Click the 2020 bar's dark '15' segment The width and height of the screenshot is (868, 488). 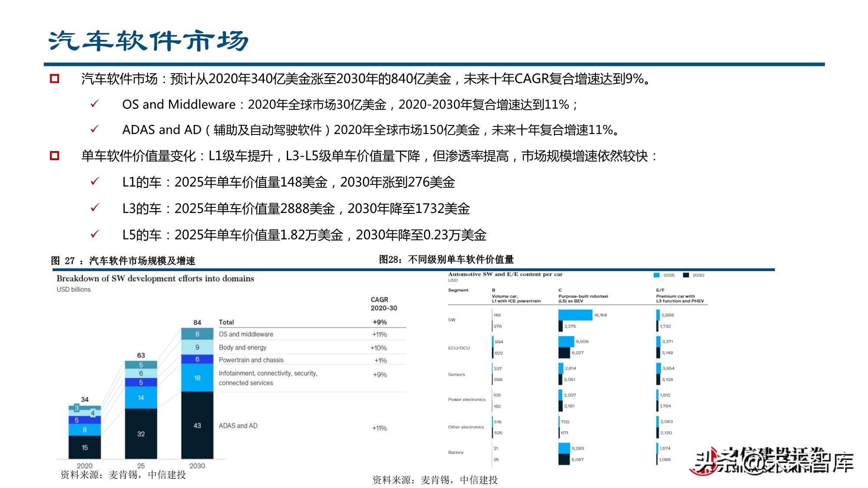tap(85, 447)
